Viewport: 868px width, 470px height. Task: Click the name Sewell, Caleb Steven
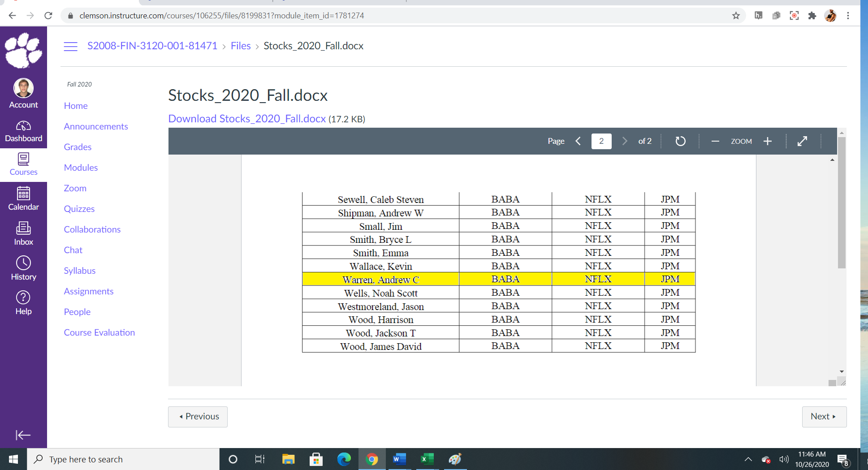(380, 199)
